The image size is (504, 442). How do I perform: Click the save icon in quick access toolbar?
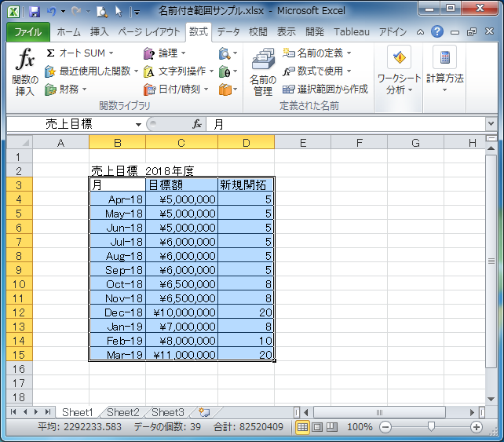tap(33, 12)
